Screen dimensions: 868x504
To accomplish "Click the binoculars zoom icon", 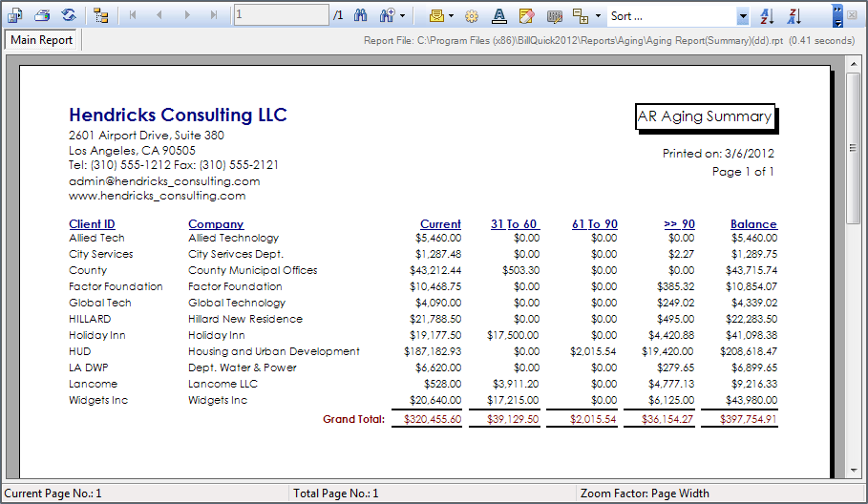I will 387,15.
